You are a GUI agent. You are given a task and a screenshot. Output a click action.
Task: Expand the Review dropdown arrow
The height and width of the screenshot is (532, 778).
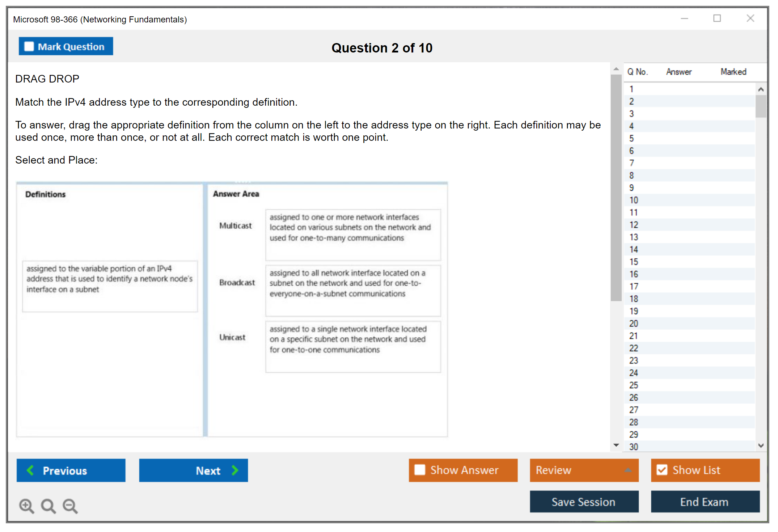pyautogui.click(x=628, y=470)
